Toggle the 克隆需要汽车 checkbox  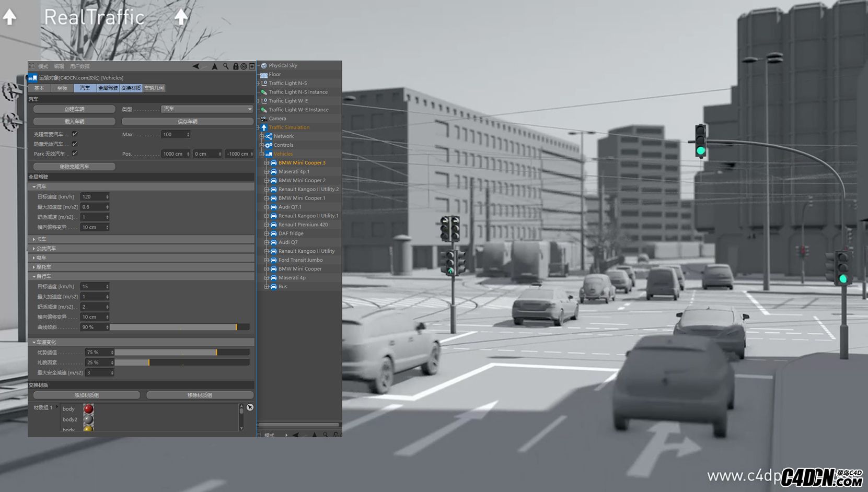[x=75, y=134]
